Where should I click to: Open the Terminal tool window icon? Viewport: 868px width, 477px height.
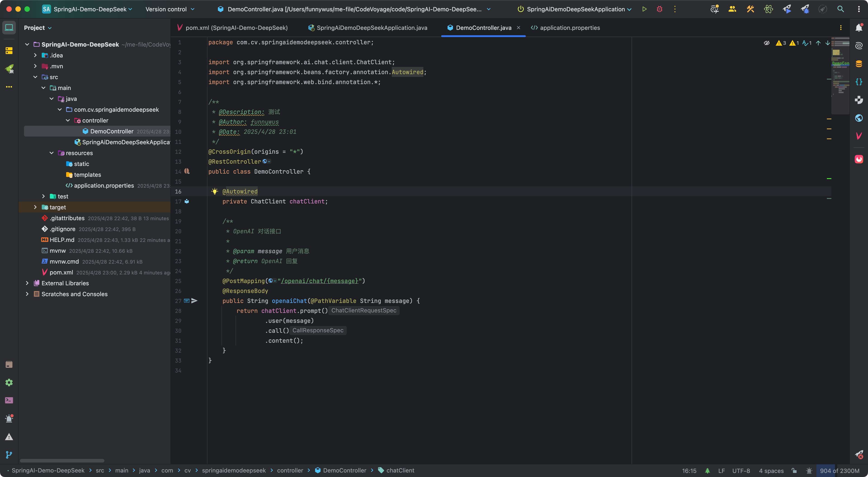(9, 400)
